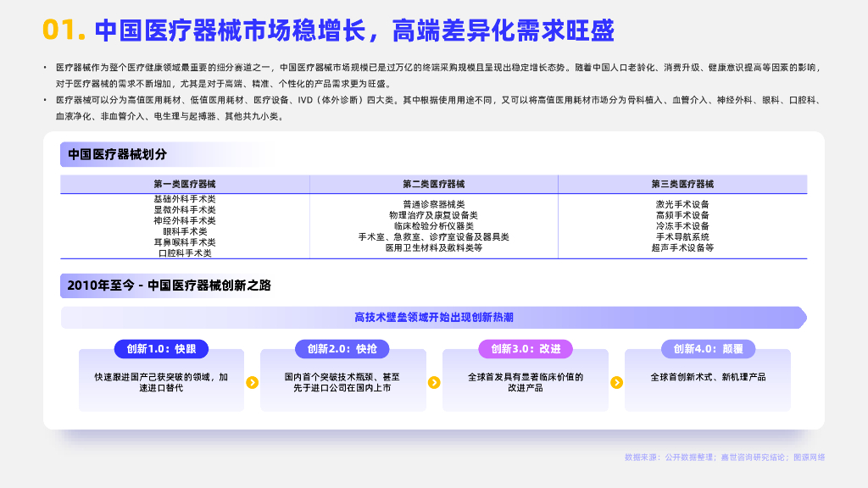
Task: Select 眼科手术类 in the first-class column
Action: (x=185, y=231)
